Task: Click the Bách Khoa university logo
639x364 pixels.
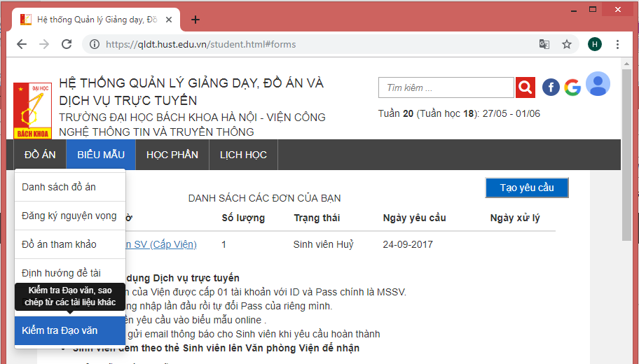Action: tap(32, 111)
